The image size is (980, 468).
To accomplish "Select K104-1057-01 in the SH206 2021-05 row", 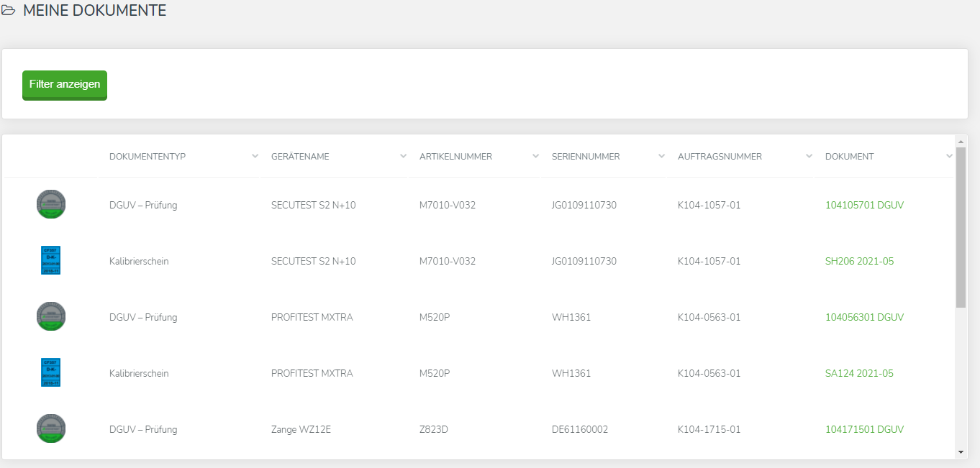I will click(x=709, y=261).
